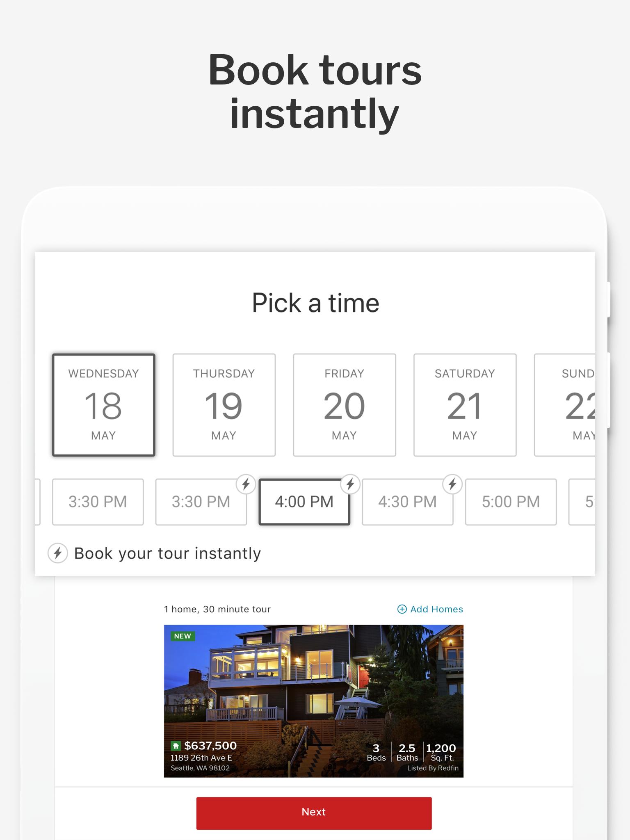Click lightning icon on 4:30 PM slot
Viewport: 630px width, 840px height.
(452, 484)
